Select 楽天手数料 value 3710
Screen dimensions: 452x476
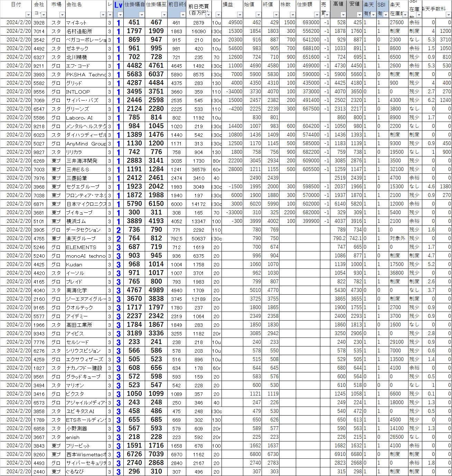click(x=444, y=40)
